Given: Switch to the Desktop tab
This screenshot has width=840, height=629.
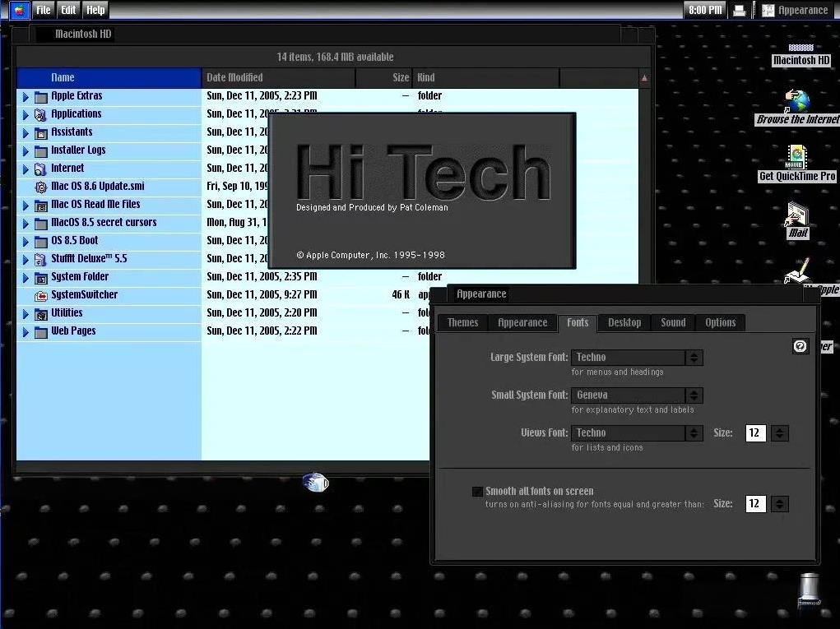Looking at the screenshot, I should (624, 322).
